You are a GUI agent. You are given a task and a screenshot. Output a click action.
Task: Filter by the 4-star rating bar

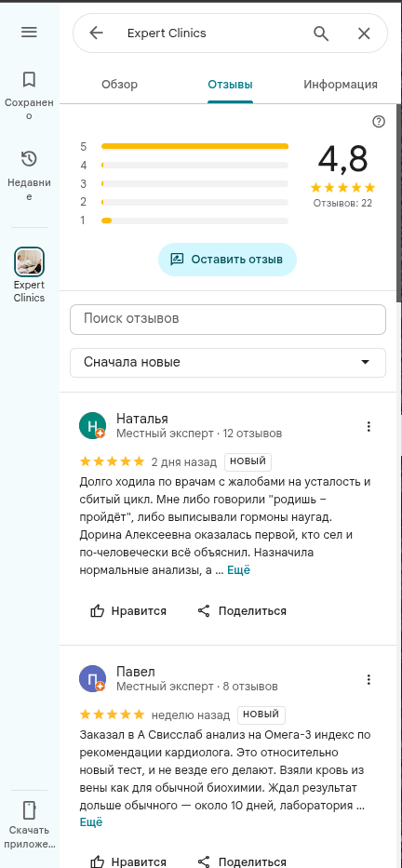194,165
